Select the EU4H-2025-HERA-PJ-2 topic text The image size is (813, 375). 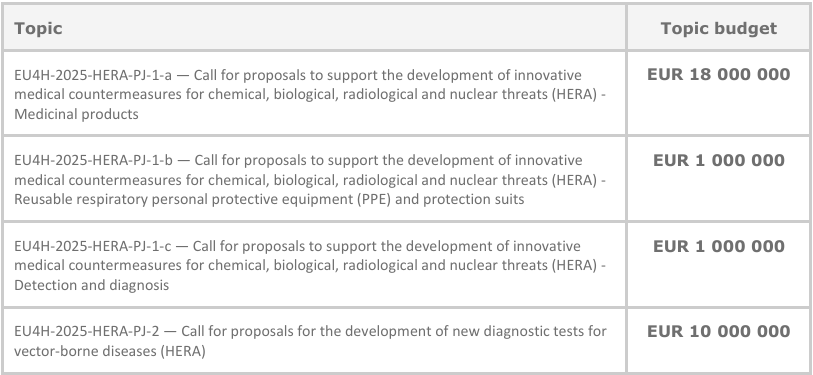click(310, 341)
